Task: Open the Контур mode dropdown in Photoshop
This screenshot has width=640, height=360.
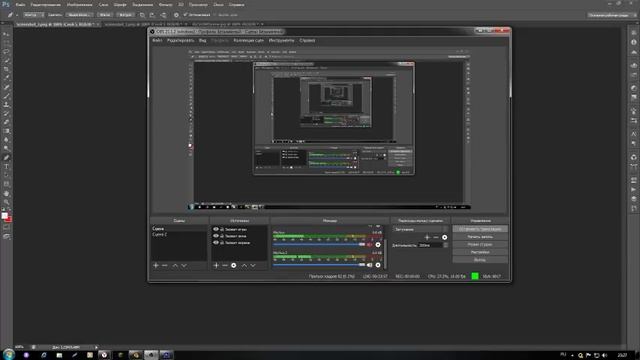Action: click(33, 15)
